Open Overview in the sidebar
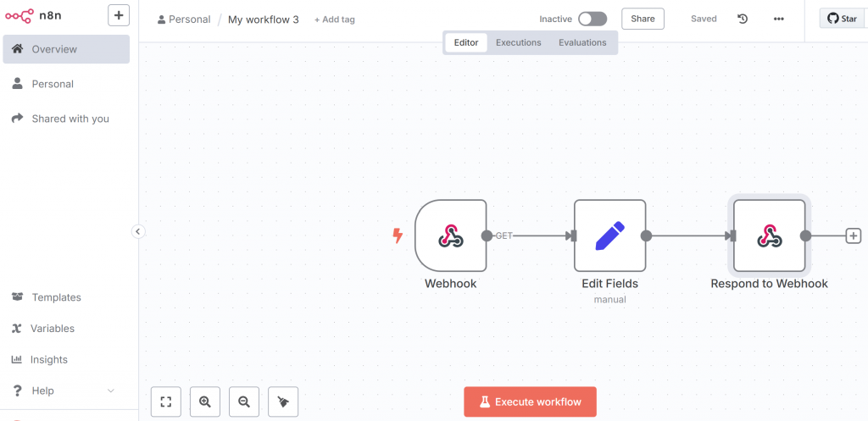868x421 pixels. point(66,49)
